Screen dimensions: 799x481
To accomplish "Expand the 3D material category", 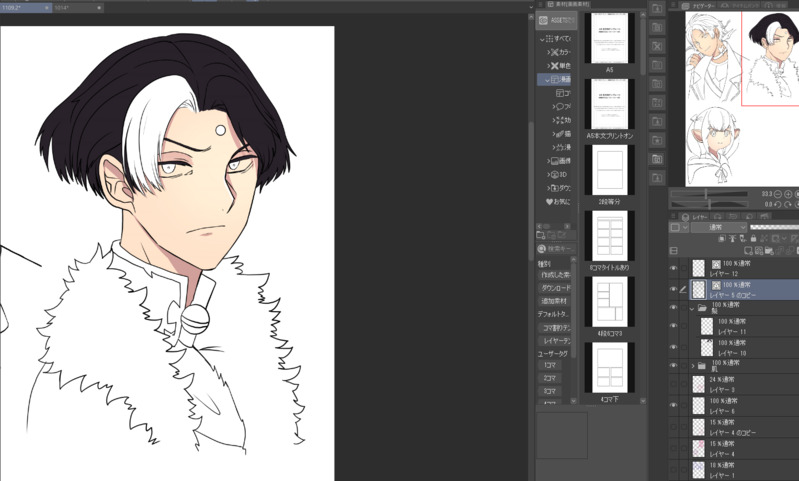I will tap(549, 174).
